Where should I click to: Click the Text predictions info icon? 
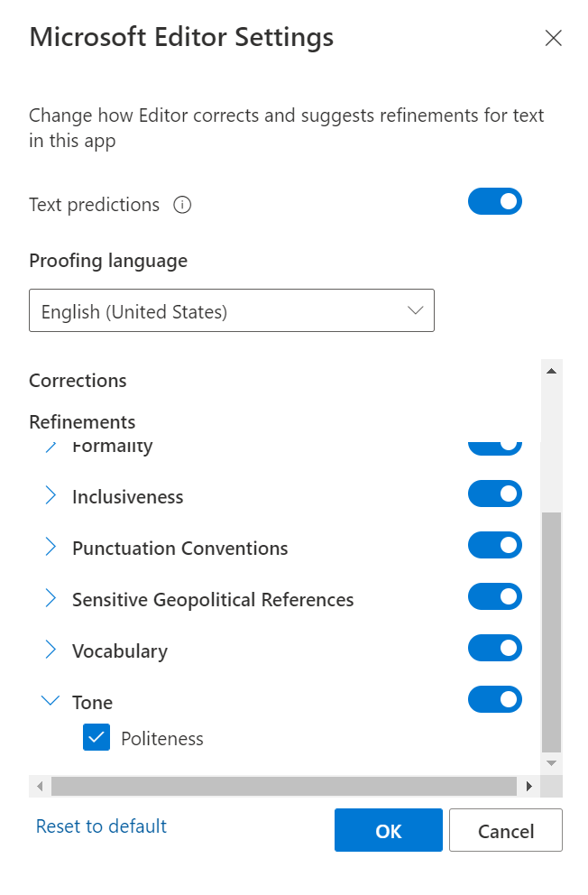pos(182,205)
